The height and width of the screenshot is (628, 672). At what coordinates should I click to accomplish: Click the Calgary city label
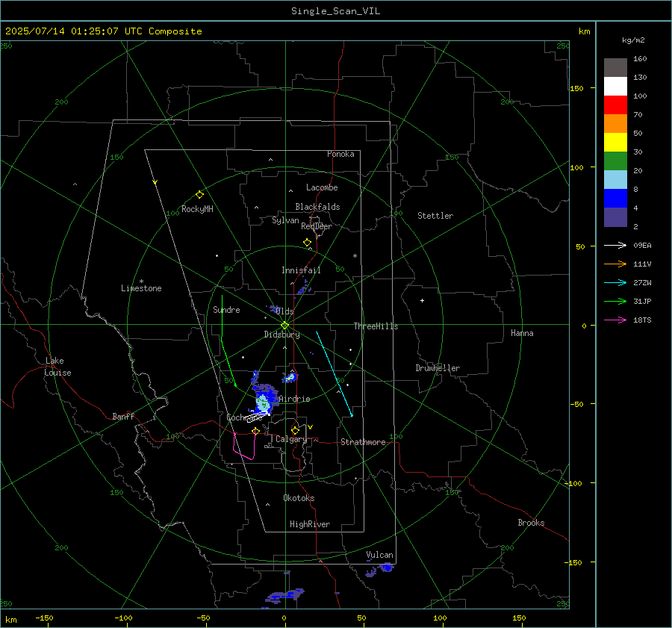(x=291, y=439)
